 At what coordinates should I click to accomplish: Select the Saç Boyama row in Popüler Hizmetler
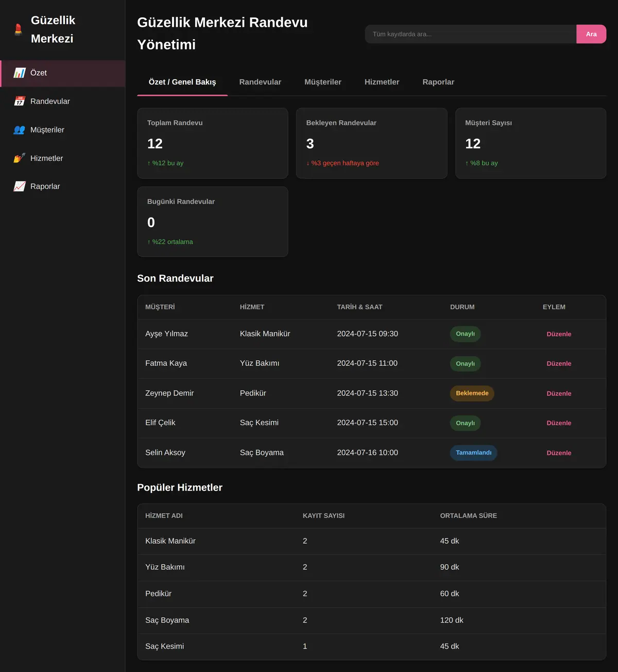371,620
